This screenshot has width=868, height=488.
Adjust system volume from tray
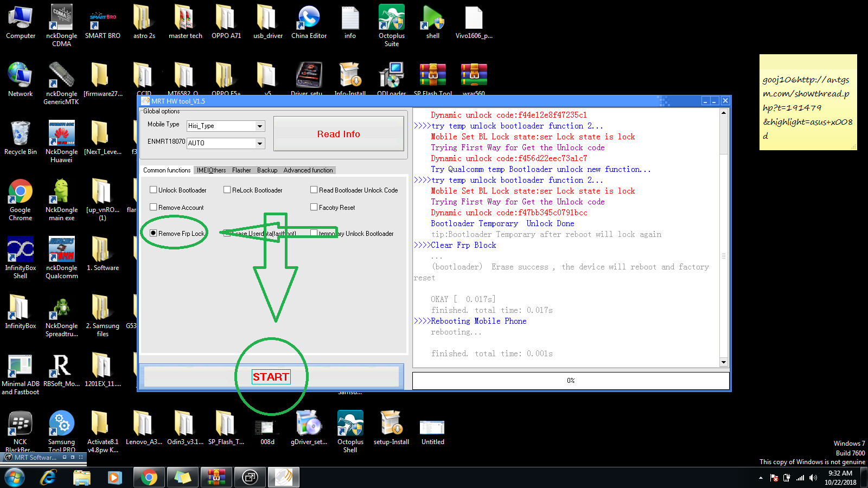pyautogui.click(x=813, y=478)
